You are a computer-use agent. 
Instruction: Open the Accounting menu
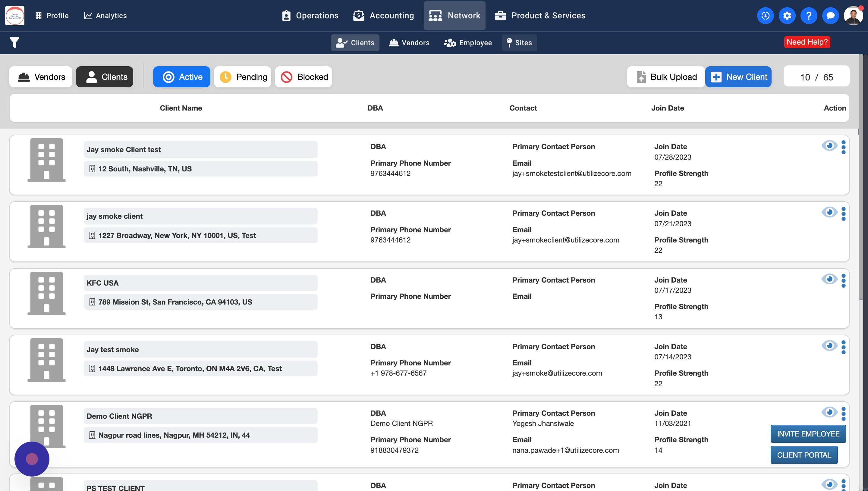pos(384,15)
